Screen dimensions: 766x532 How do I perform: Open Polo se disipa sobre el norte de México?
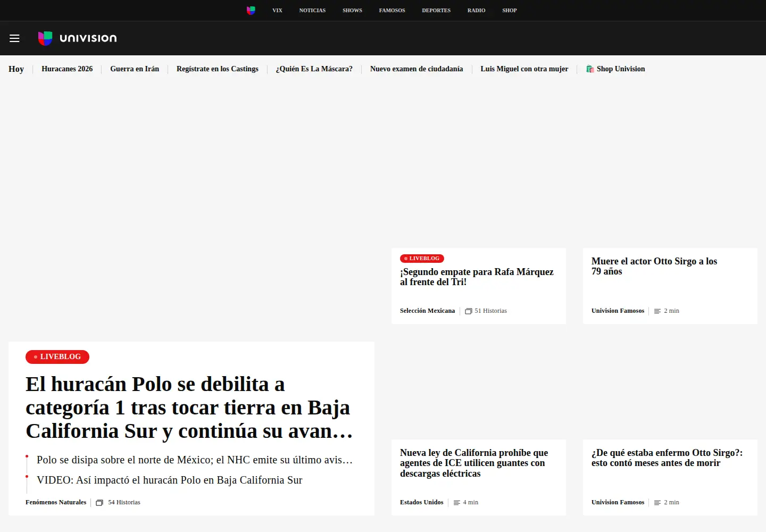[195, 460]
